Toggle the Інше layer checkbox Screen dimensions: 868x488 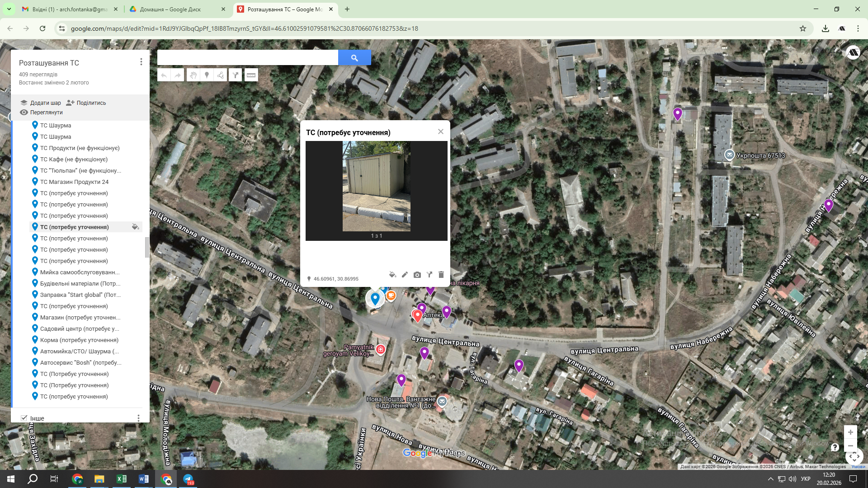tap(24, 418)
